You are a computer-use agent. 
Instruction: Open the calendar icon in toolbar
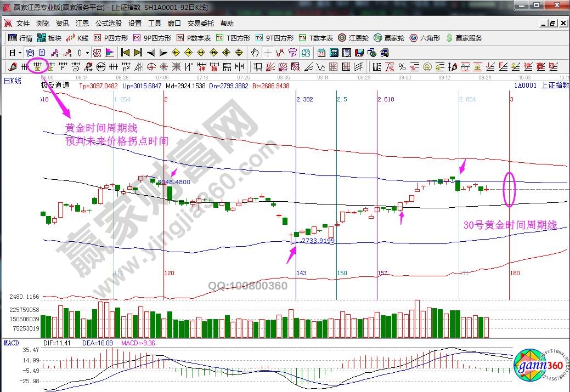coord(321,53)
